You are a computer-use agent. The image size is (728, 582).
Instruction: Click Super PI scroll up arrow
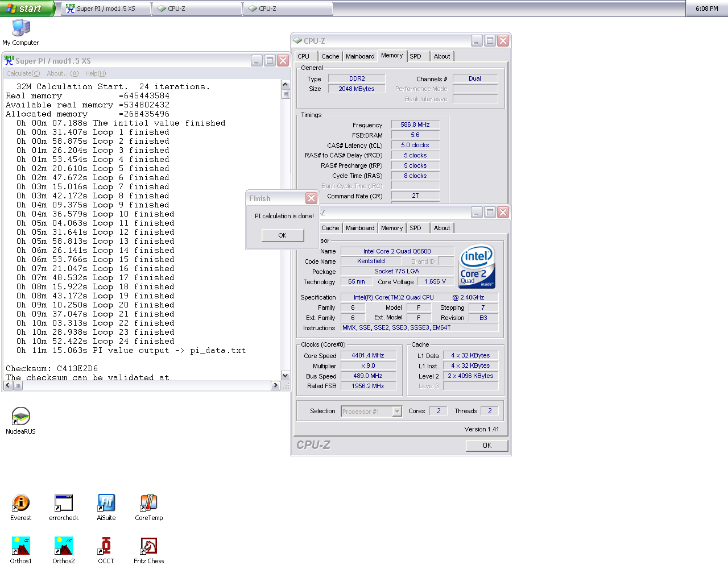[286, 85]
